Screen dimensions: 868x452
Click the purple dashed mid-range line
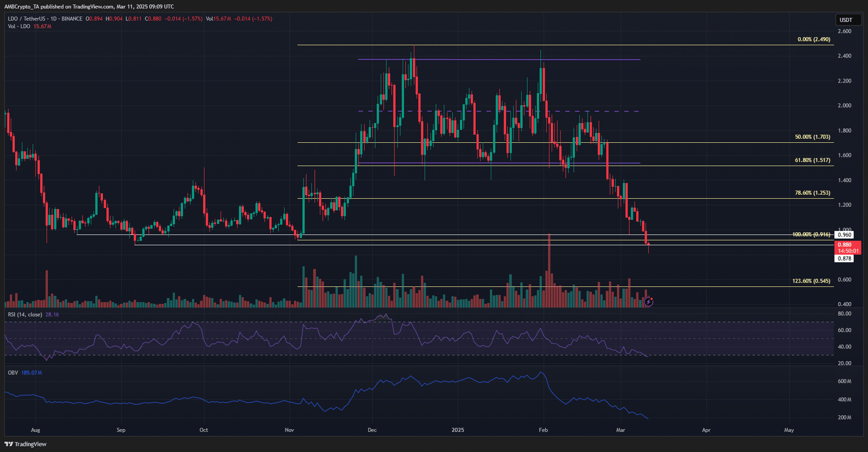(x=488, y=111)
